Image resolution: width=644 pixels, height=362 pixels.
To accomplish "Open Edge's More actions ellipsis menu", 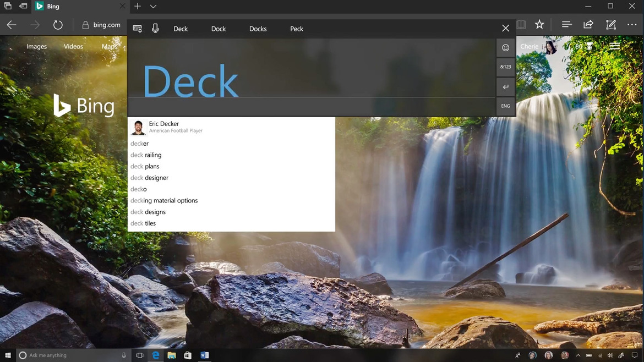I will tap(632, 25).
